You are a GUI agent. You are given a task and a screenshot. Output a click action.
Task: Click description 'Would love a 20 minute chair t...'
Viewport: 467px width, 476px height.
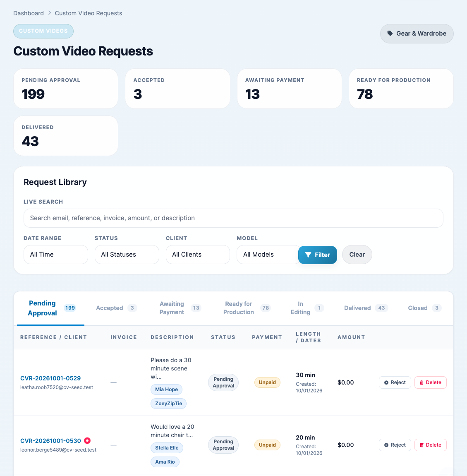[x=172, y=431]
